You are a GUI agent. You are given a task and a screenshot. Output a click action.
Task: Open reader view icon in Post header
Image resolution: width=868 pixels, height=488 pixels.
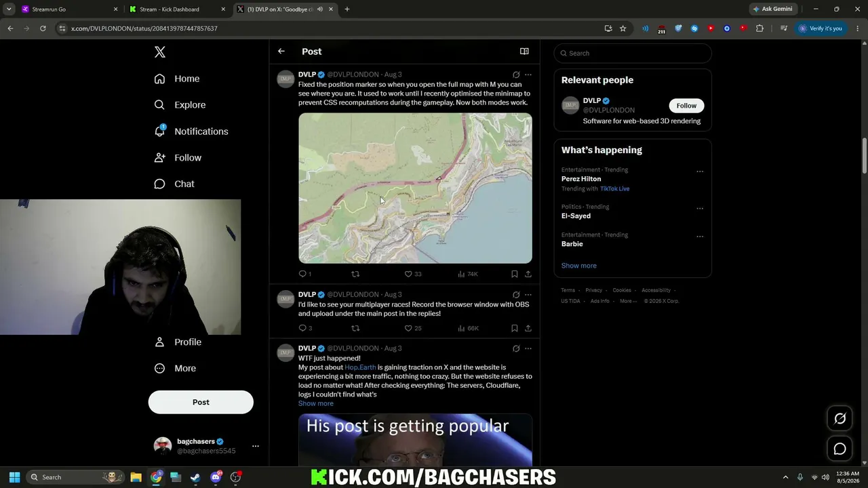point(524,52)
